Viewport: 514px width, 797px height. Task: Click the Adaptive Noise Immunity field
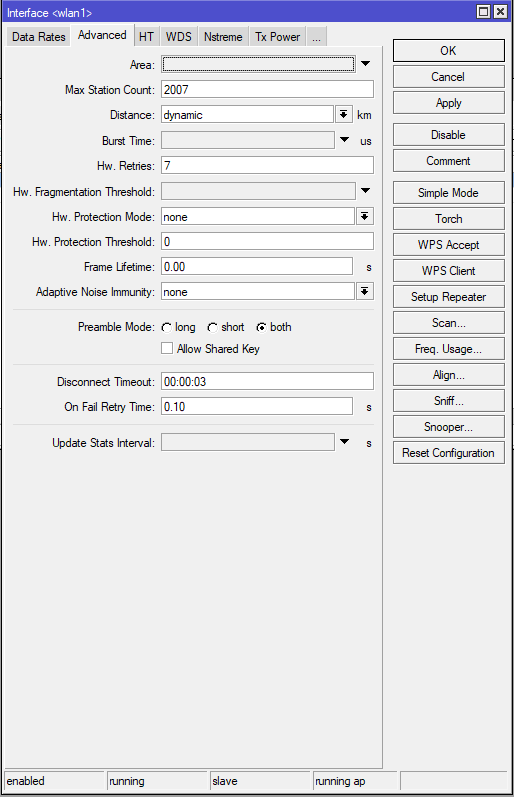[x=258, y=292]
